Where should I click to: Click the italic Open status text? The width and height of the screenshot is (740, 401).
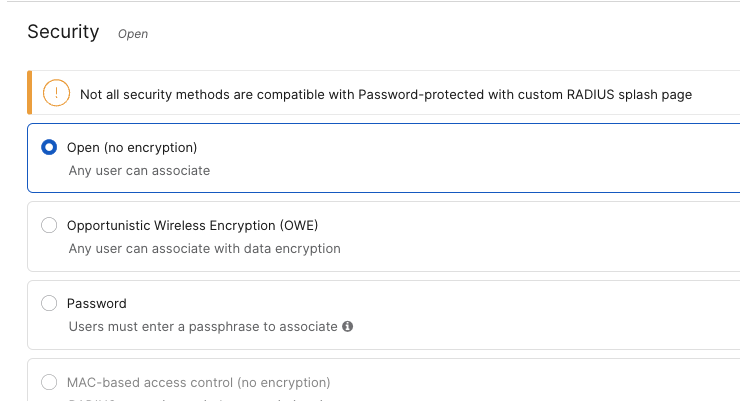click(x=133, y=34)
